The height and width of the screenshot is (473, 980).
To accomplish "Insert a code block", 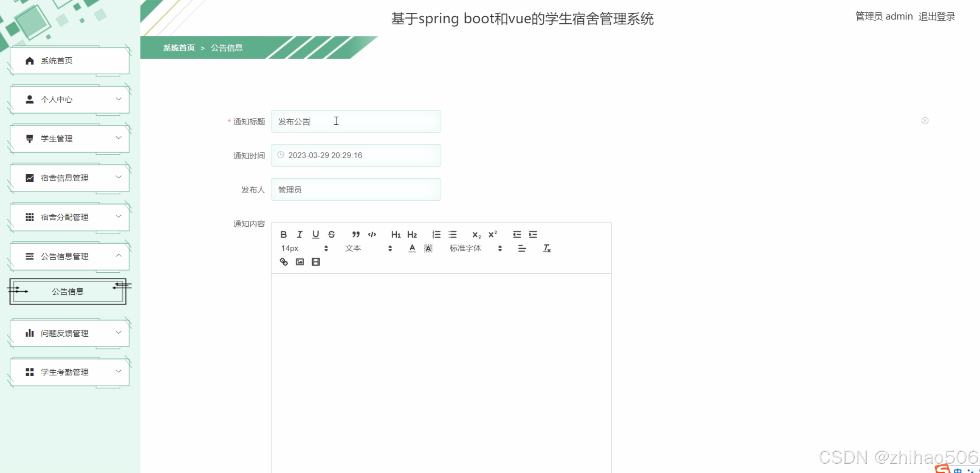I will (372, 234).
